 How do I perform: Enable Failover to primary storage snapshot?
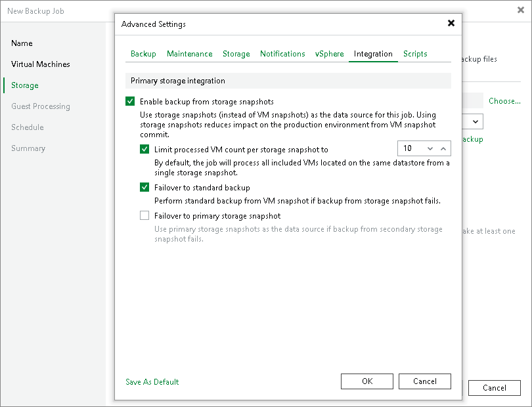coord(144,215)
